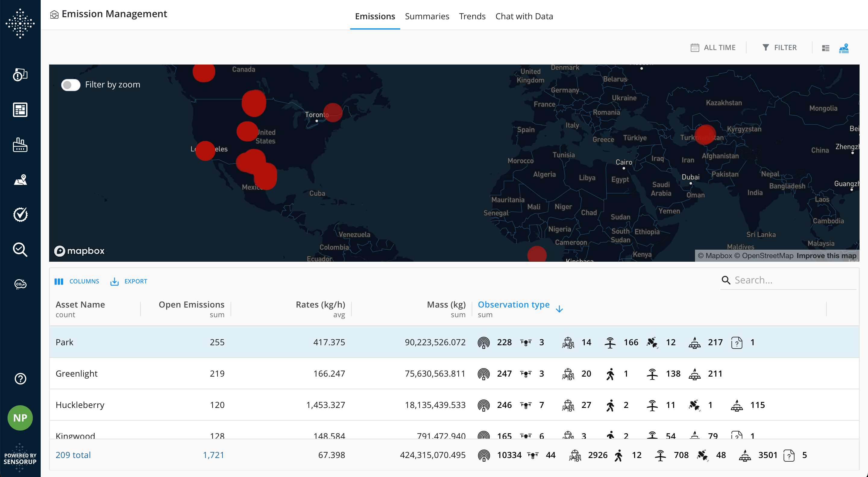Open the NP user avatar
The height and width of the screenshot is (477, 868).
point(20,418)
